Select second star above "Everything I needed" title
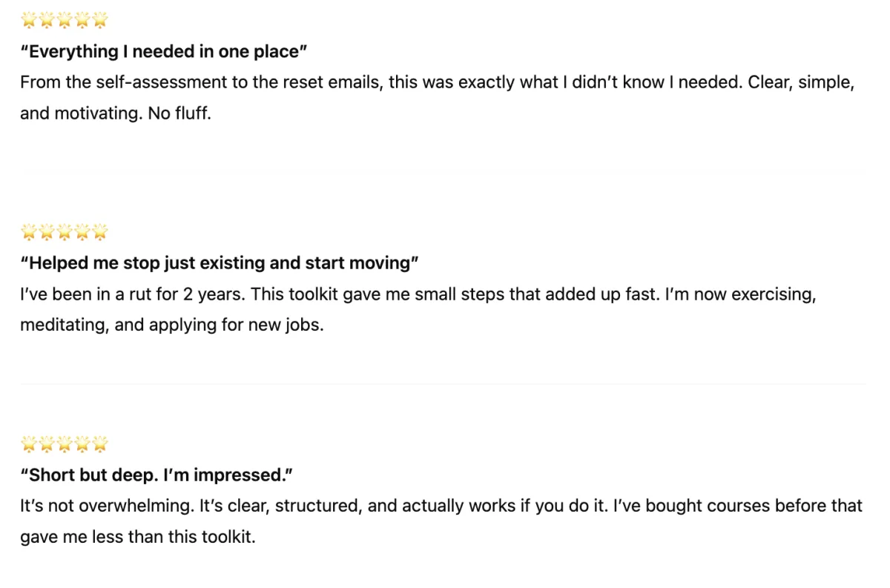 (47, 20)
